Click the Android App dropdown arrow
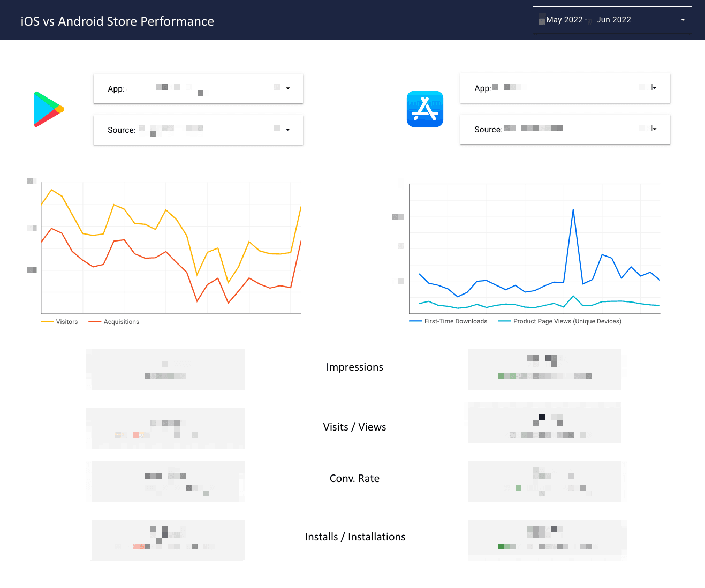This screenshot has width=705, height=588. click(x=288, y=88)
